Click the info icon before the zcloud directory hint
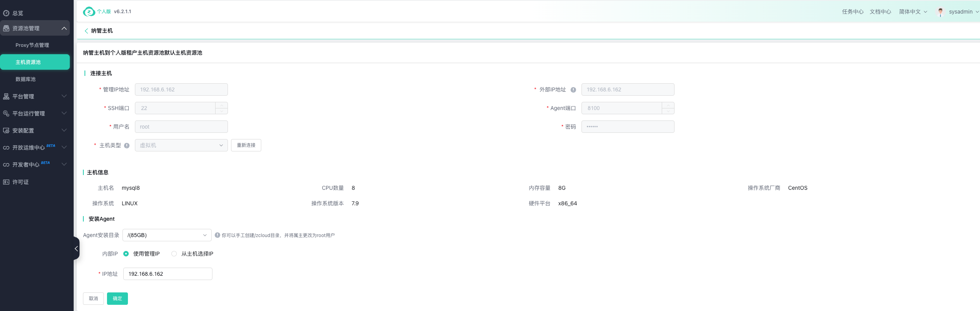This screenshot has height=311, width=980. coord(217,235)
